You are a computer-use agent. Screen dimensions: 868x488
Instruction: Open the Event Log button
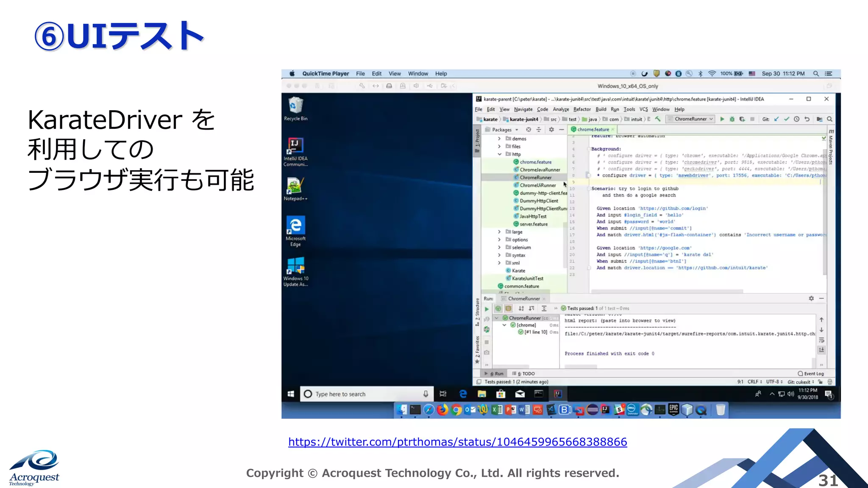[x=811, y=374]
